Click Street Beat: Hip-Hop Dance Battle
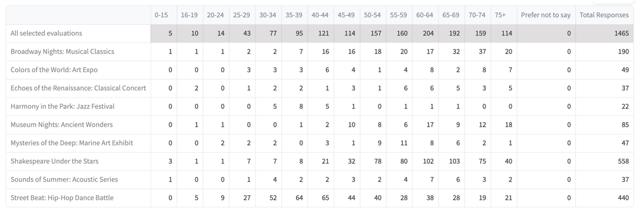Image resolution: width=644 pixels, height=217 pixels. coord(62,198)
